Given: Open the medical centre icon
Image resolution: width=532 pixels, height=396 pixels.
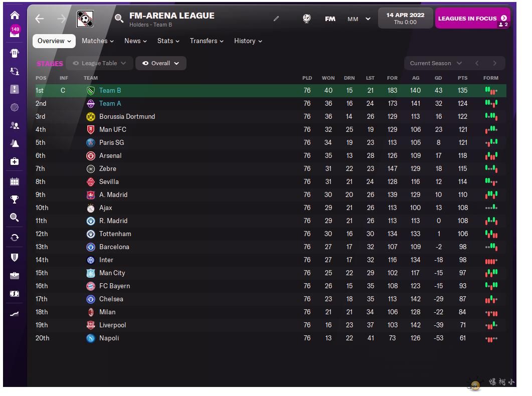Looking at the screenshot, I should (15, 161).
